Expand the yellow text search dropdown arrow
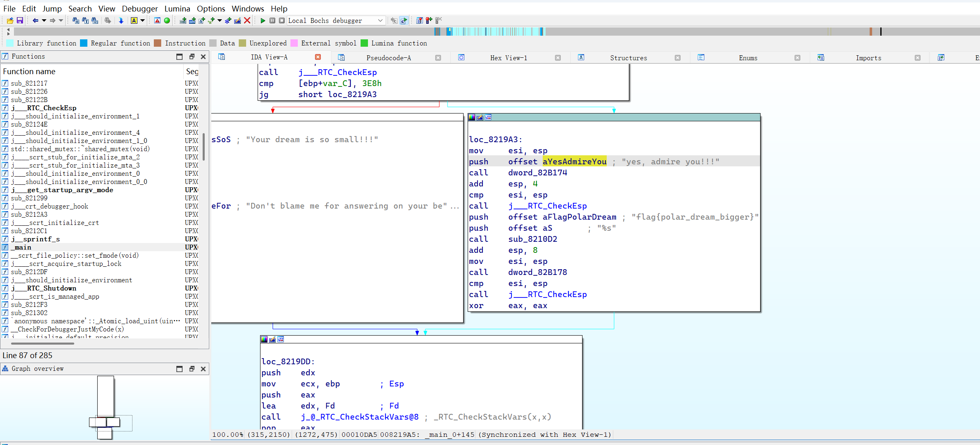The width and height of the screenshot is (980, 445). pyautogui.click(x=142, y=20)
